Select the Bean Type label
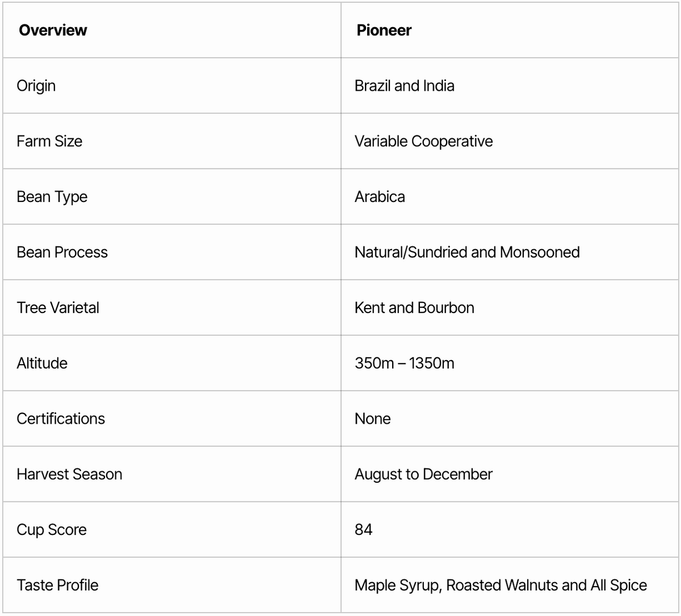The width and height of the screenshot is (681, 616). (52, 197)
